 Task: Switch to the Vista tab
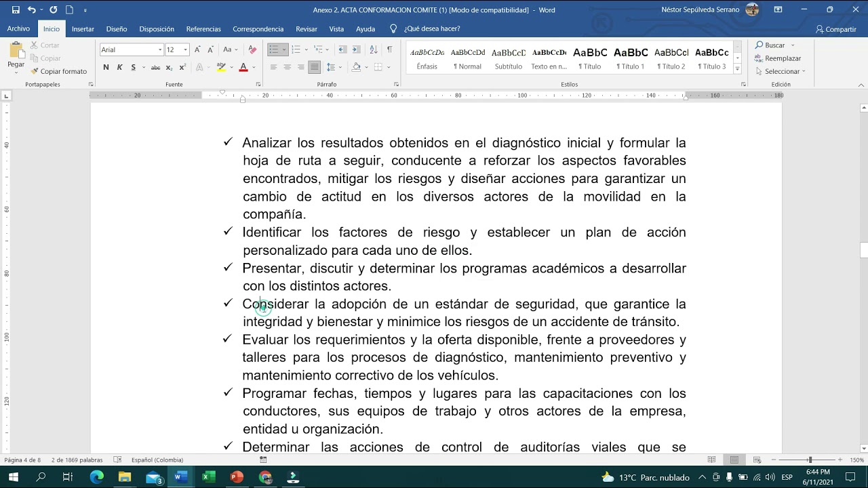(x=336, y=29)
